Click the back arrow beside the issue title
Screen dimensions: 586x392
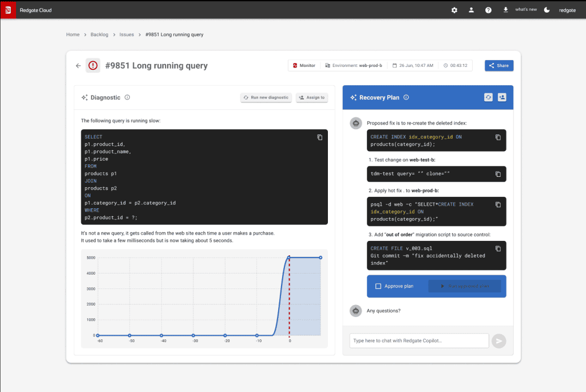click(x=78, y=66)
